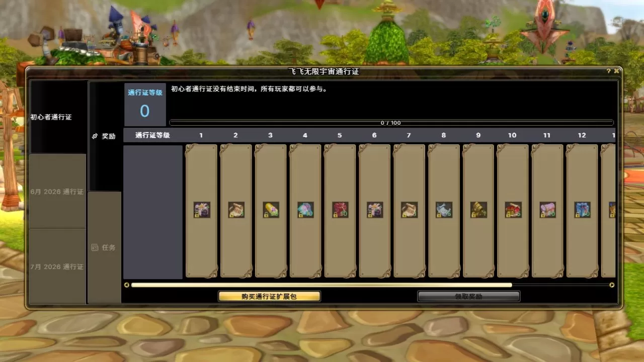Viewport: 644px width, 362px height.
Task: Switch to the 初心者通行证 tab
Action: coord(58,117)
